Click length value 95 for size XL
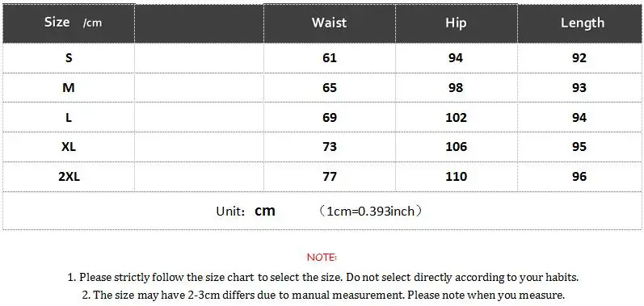Screen dimensions: 644x306 pyautogui.click(x=579, y=147)
